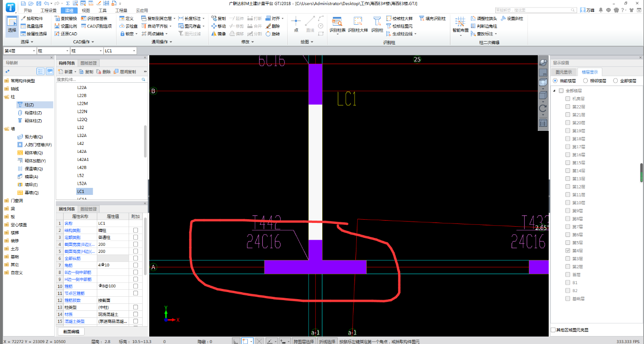This screenshot has height=344, width=644.
Task: Click the 截面编辑 section edit button
Action: pos(71,331)
